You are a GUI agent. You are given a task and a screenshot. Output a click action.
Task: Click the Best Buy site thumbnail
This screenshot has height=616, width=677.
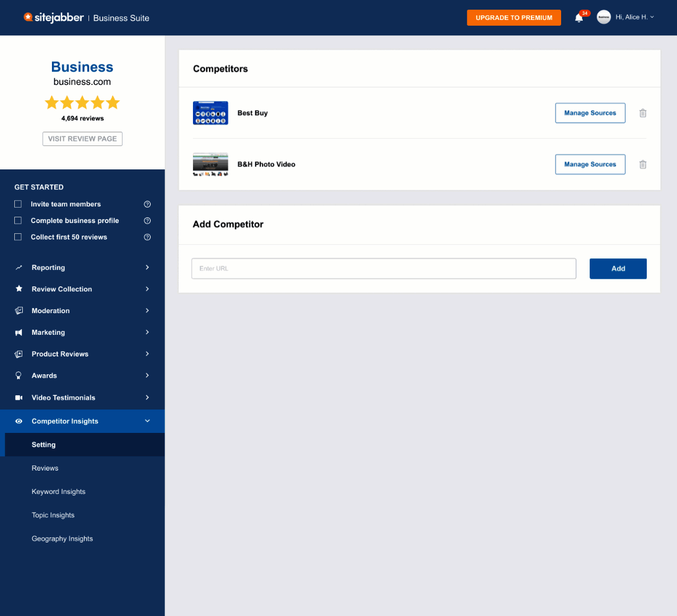click(210, 113)
